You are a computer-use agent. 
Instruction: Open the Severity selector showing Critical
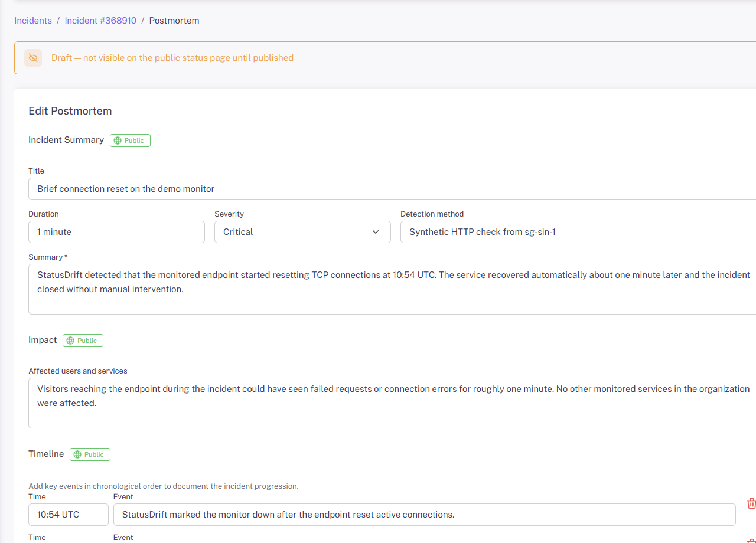tap(302, 231)
